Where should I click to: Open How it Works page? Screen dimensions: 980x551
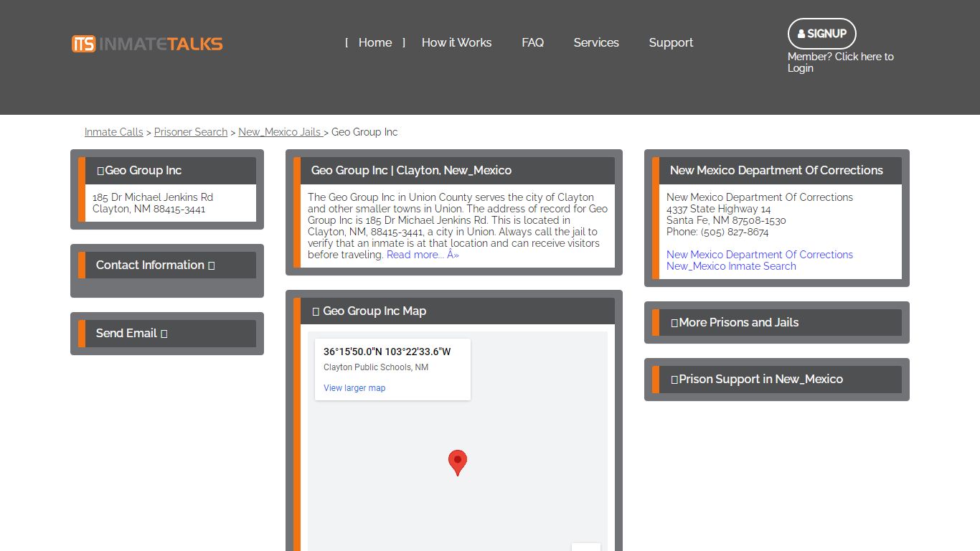pyautogui.click(x=456, y=42)
